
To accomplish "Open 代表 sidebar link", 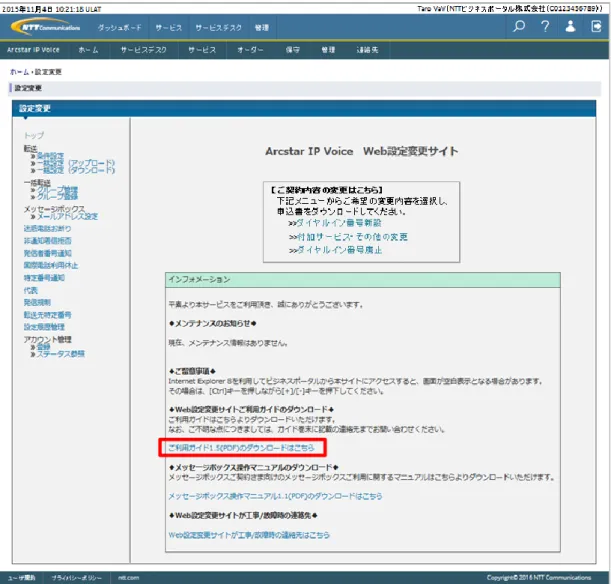I will click(31, 290).
